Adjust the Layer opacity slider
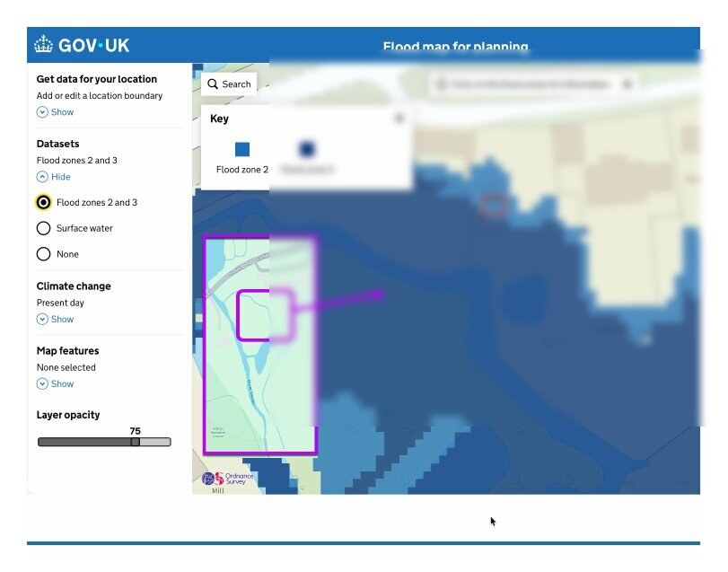Image resolution: width=728 pixels, height=572 pixels. (x=104, y=442)
